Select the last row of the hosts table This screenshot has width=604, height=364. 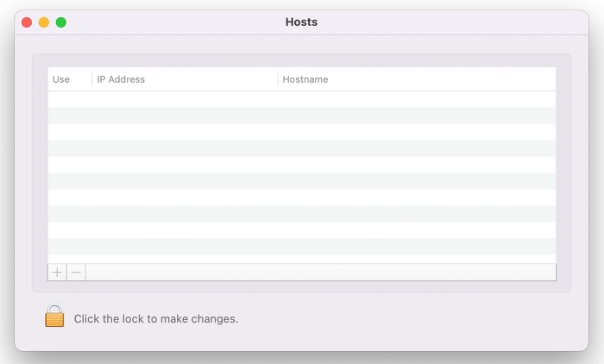pyautogui.click(x=302, y=247)
